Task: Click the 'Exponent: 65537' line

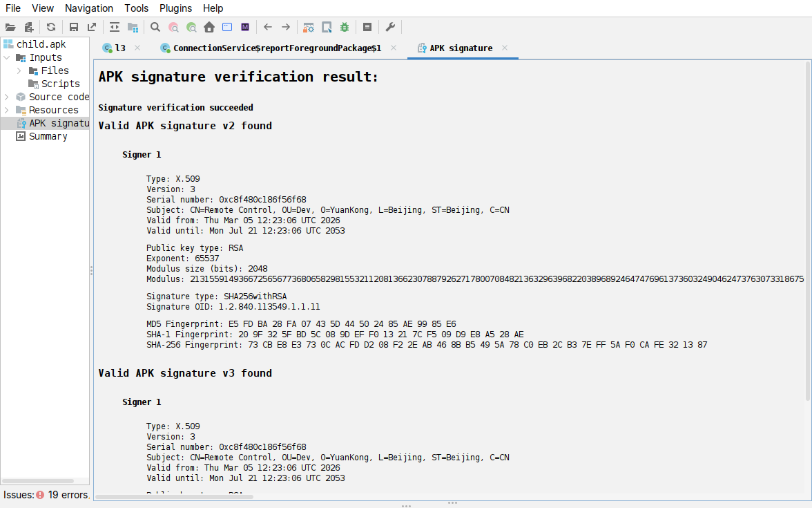Action: [183, 258]
